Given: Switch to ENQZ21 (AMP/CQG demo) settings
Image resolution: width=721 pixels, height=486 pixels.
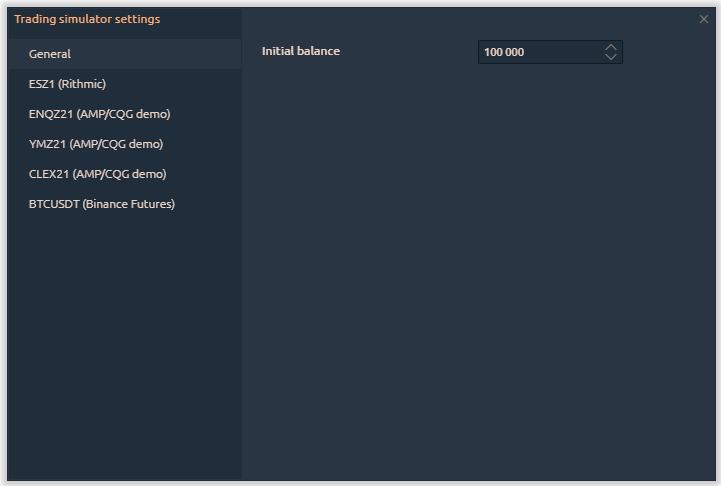Looking at the screenshot, I should (x=99, y=114).
